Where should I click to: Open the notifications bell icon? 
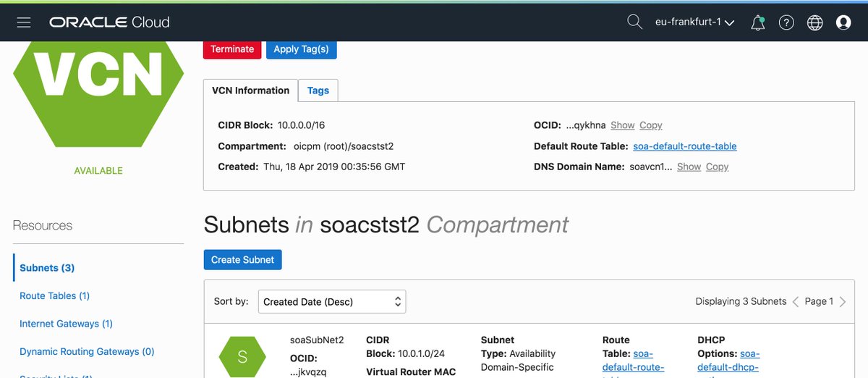click(x=758, y=22)
